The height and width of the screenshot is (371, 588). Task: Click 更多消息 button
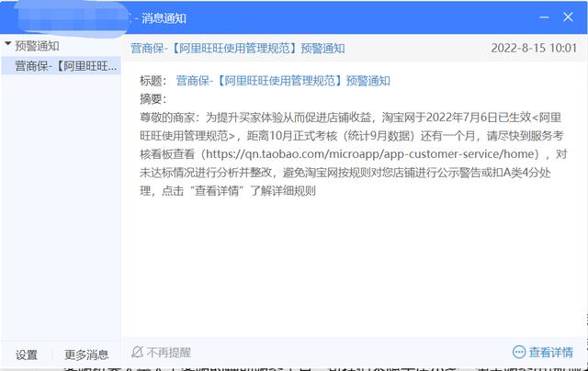pyautogui.click(x=86, y=354)
